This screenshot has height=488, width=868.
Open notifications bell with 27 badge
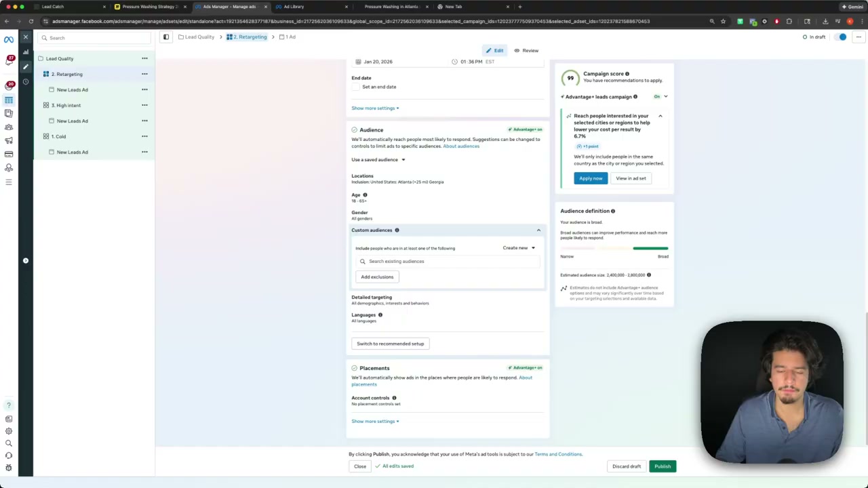(x=9, y=60)
